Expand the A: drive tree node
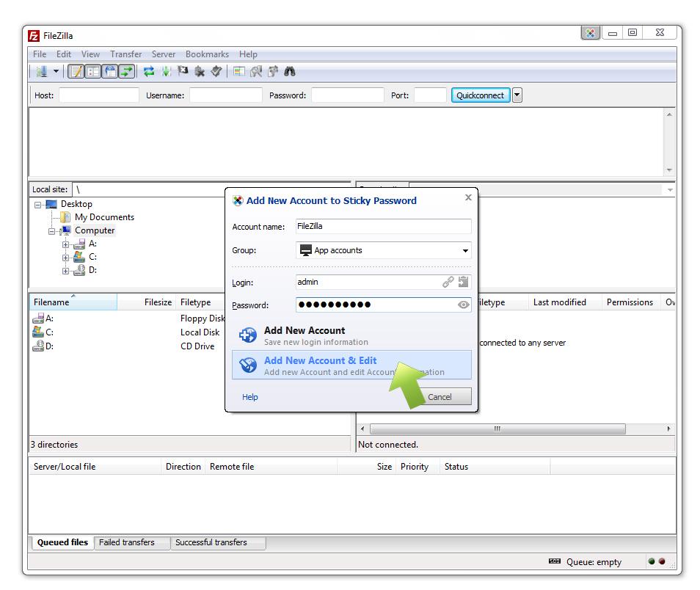700x590 pixels. click(x=65, y=245)
